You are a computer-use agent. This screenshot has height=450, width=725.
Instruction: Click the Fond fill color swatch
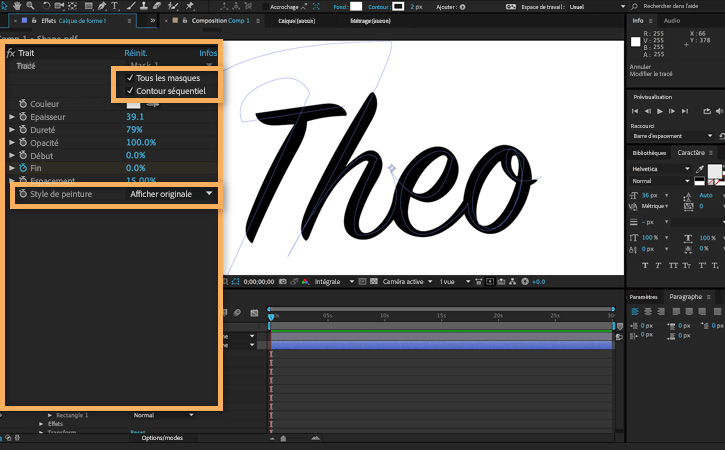click(x=356, y=6)
